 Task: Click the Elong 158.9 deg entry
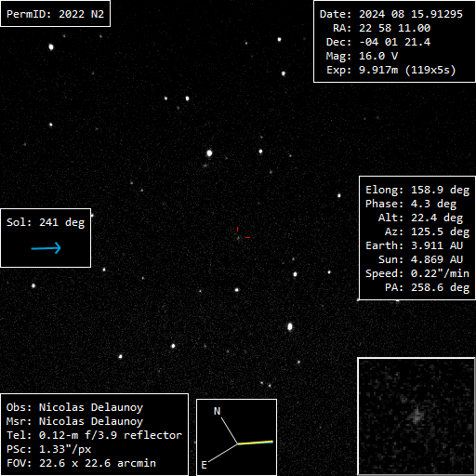417,190
